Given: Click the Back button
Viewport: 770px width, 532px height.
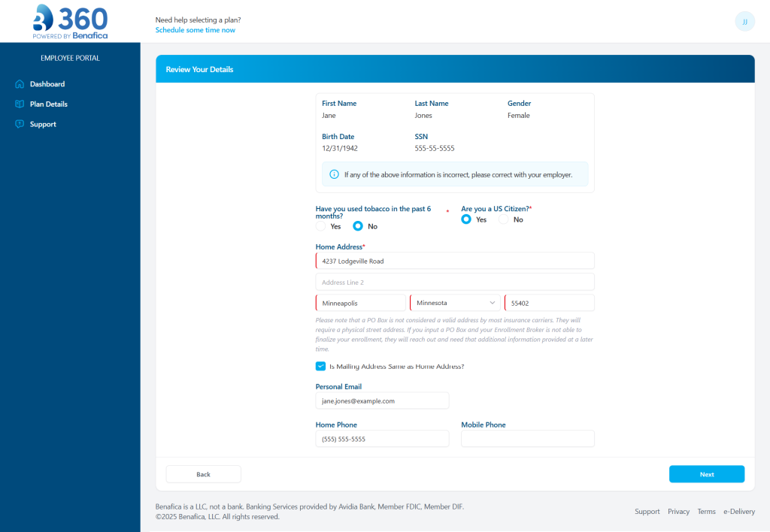Looking at the screenshot, I should pyautogui.click(x=203, y=473).
